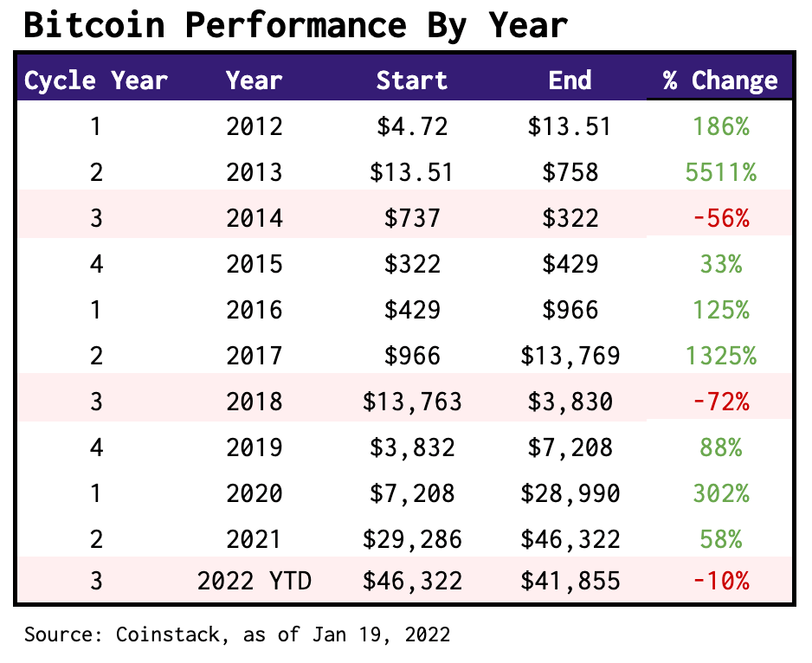The height and width of the screenshot is (663, 812).
Task: Click the 1325% change value
Action: tap(721, 356)
